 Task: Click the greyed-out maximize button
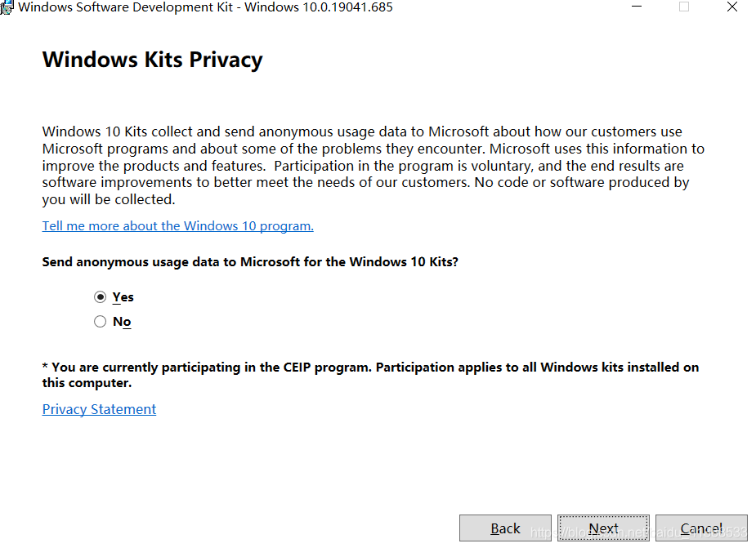pyautogui.click(x=684, y=7)
